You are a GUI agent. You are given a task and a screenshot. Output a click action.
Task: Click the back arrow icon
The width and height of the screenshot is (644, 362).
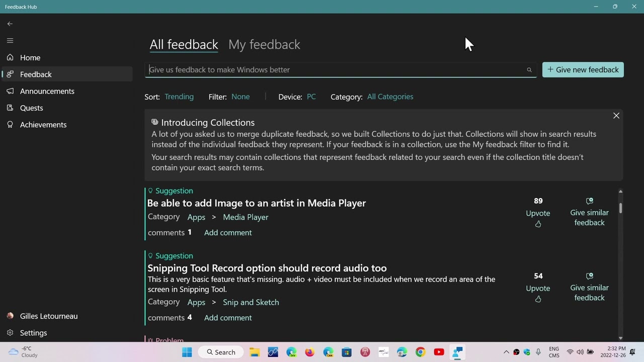[10, 24]
